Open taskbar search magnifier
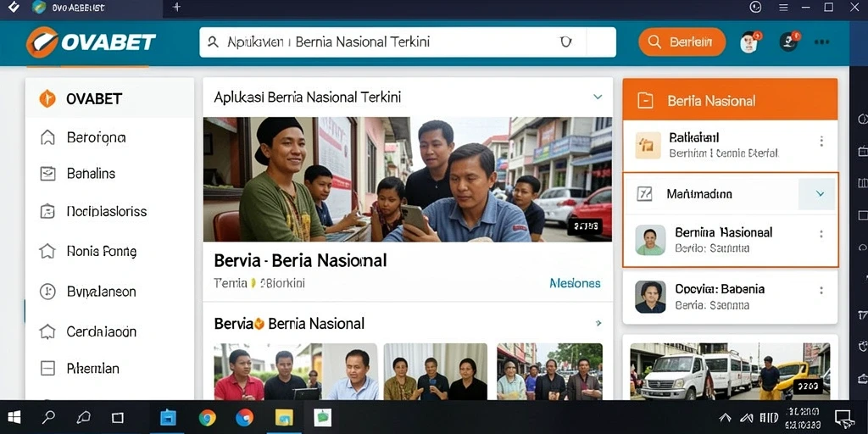 (48, 417)
